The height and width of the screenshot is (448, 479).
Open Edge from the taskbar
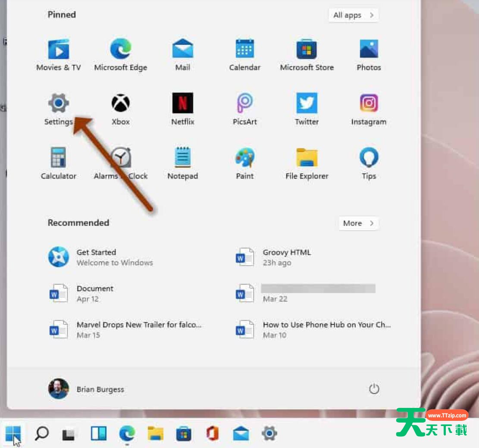[127, 433]
